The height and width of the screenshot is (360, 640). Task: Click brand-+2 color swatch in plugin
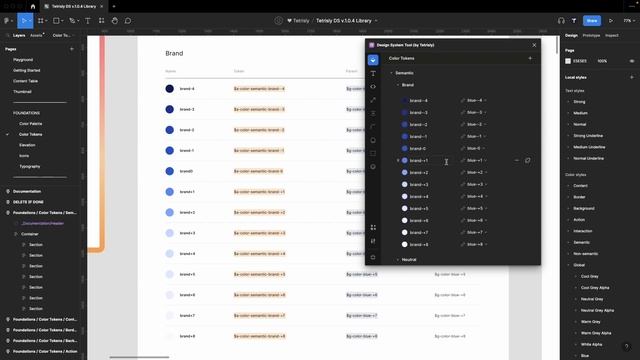(404, 173)
